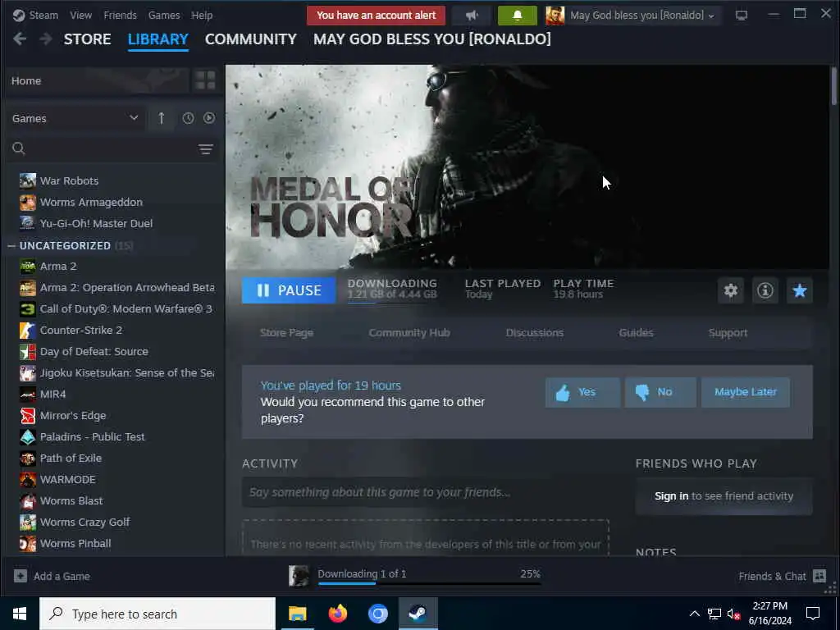The height and width of the screenshot is (630, 840).
Task: Click the Mirror's Edge game icon
Action: tap(28, 416)
